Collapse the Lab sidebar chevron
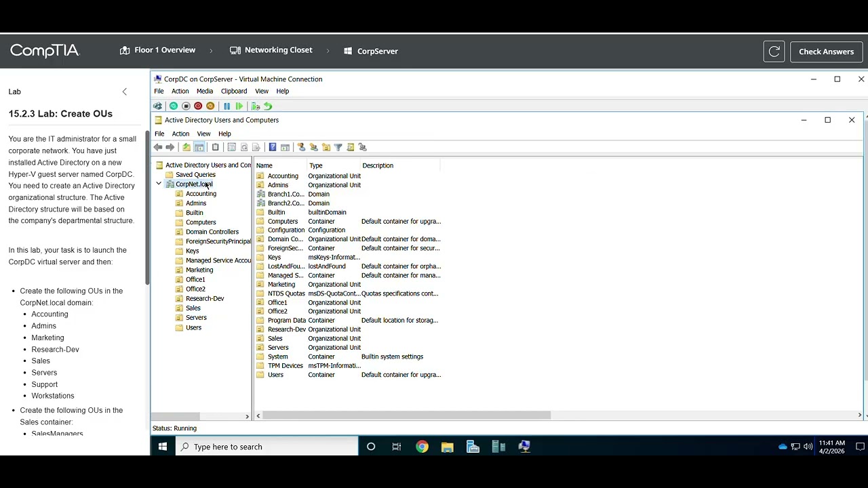Viewport: 868px width, 488px height. coord(125,91)
